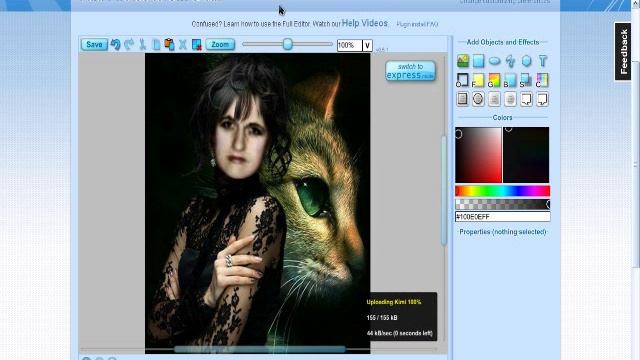
Task: Select the freehand squiggle drawing tool
Action: coord(510,61)
